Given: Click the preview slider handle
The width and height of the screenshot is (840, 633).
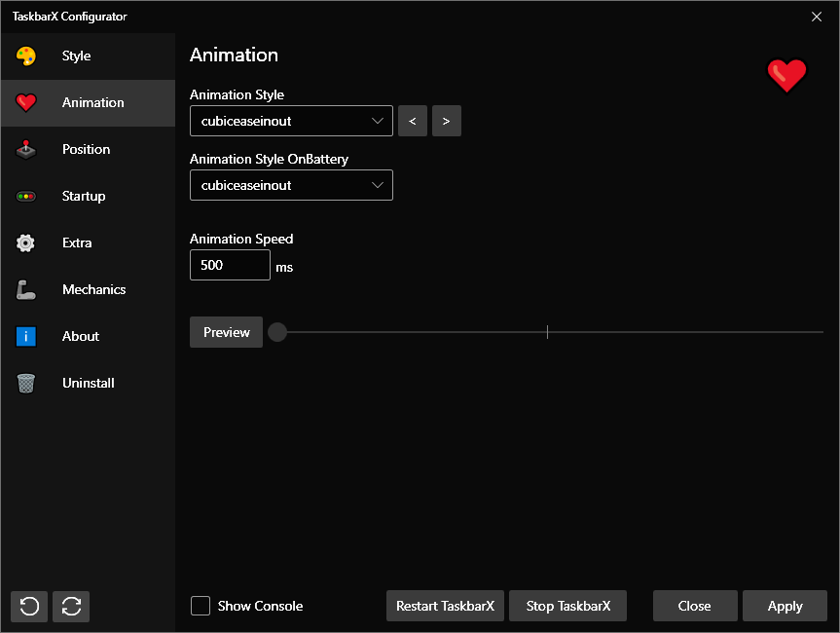Looking at the screenshot, I should 277,333.
